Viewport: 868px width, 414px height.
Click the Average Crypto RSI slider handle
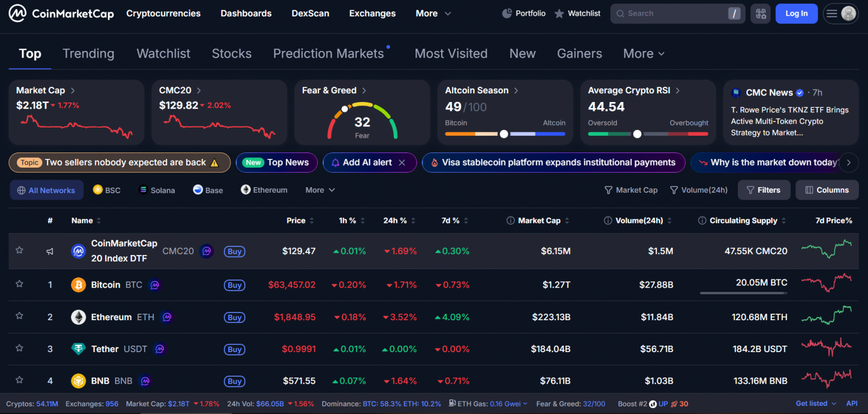click(x=637, y=134)
